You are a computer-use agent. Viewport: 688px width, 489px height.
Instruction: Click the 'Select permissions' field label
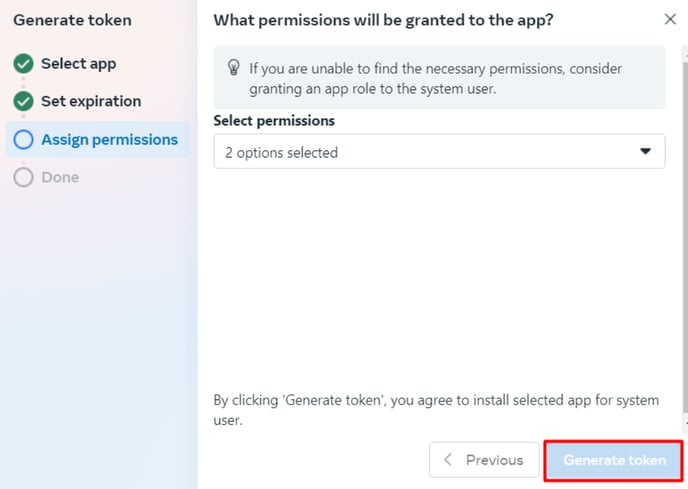(274, 121)
